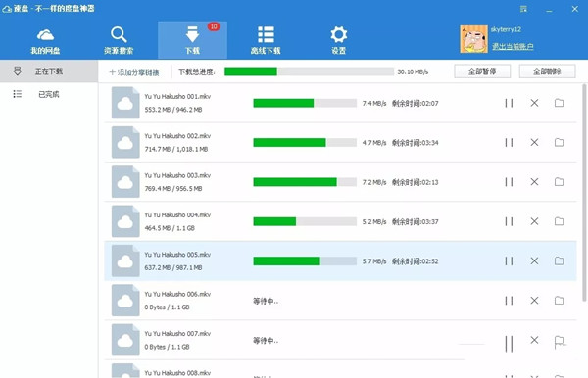This screenshot has width=588, height=378.
Task: Pause Yu Yu Hakusho 007.mkv download
Action: [x=509, y=344]
